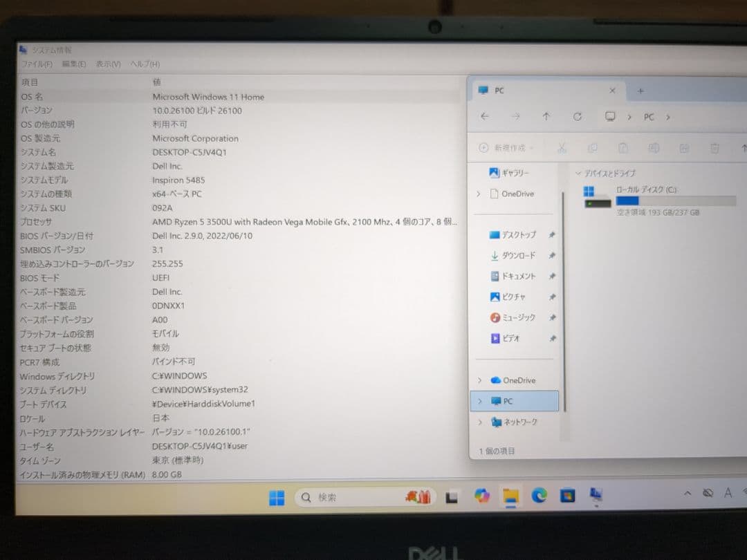Refresh the PC view with the reload icon
This screenshot has width=747, height=560.
[578, 117]
